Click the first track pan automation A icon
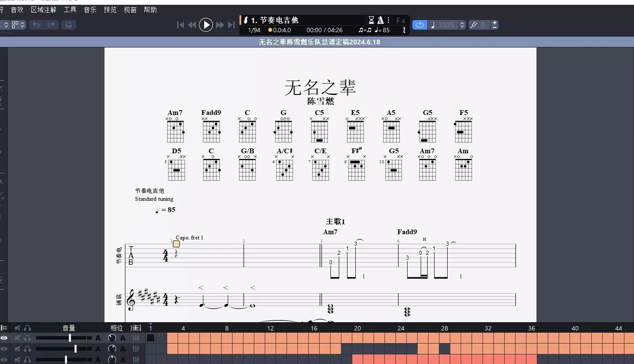The image size is (634, 364). pyautogui.click(x=123, y=338)
